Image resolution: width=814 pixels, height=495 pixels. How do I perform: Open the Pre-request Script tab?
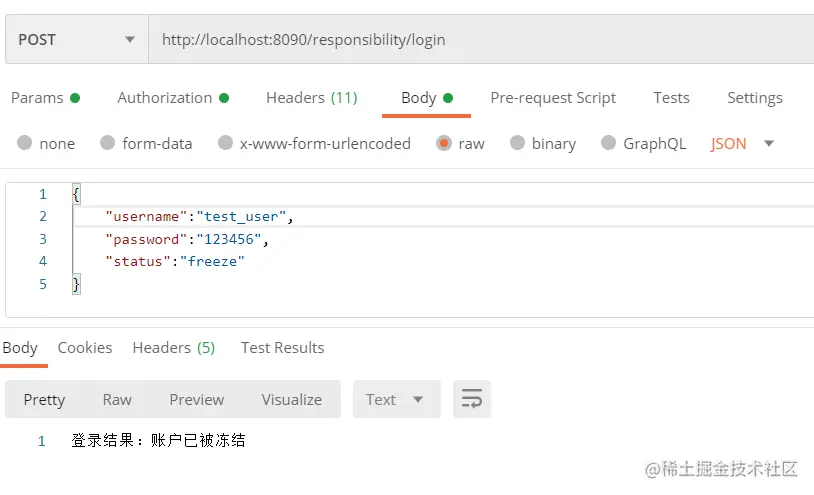tap(553, 97)
